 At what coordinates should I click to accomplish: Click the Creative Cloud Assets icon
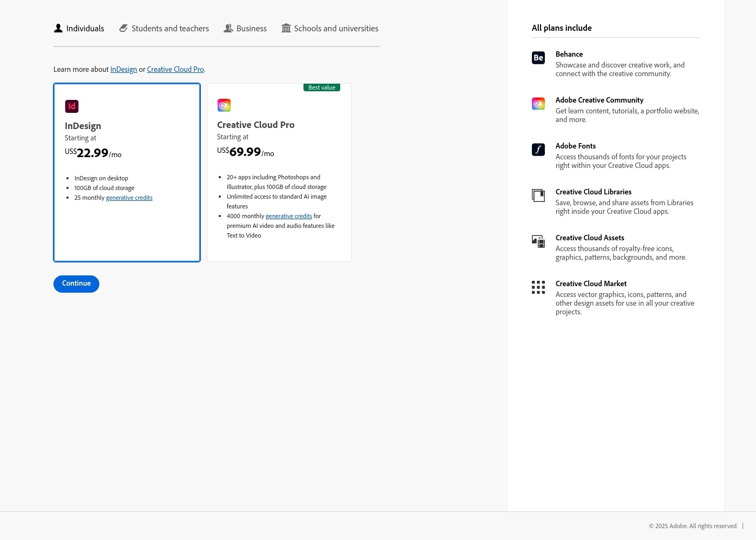538,241
